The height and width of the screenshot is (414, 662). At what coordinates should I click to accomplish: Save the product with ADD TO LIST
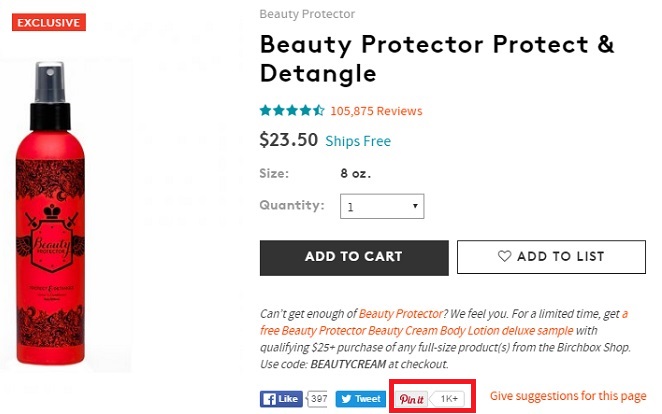pos(551,257)
